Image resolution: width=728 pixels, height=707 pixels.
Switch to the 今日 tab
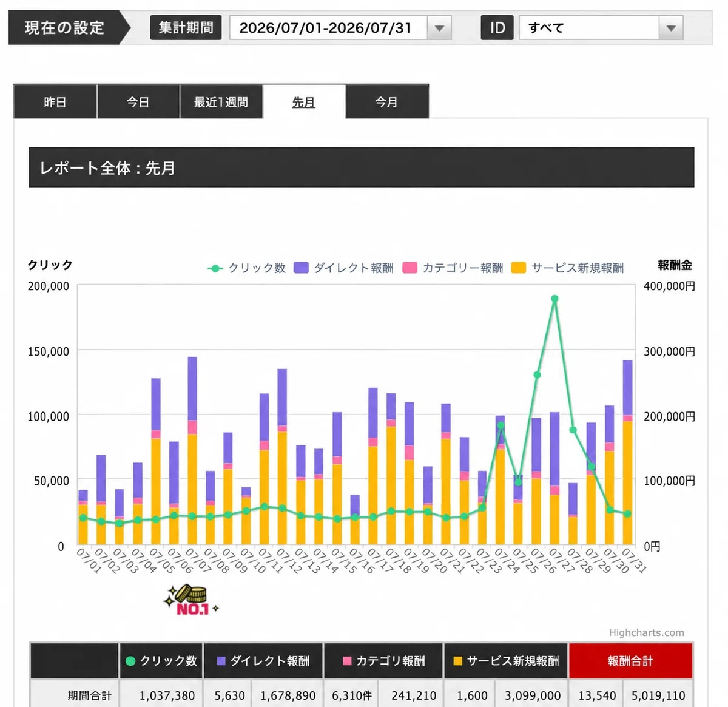[138, 102]
